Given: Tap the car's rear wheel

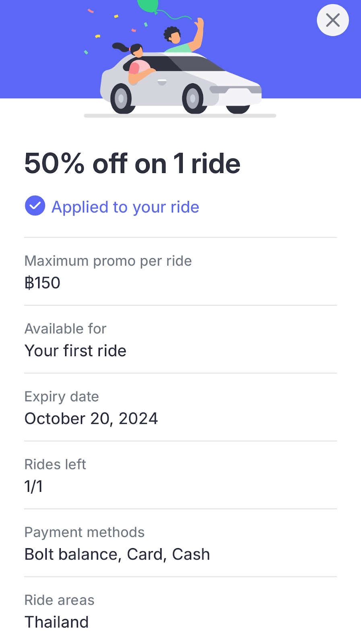Looking at the screenshot, I should tap(121, 98).
